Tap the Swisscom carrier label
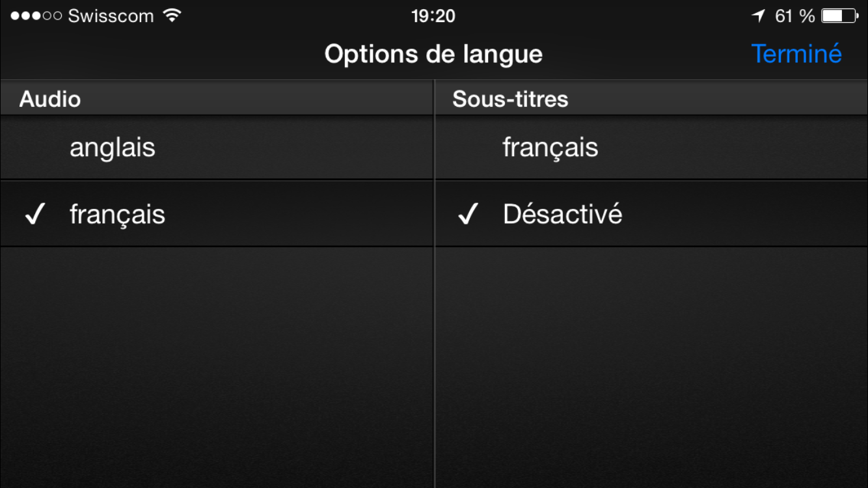Viewport: 868px width, 488px height. (111, 16)
